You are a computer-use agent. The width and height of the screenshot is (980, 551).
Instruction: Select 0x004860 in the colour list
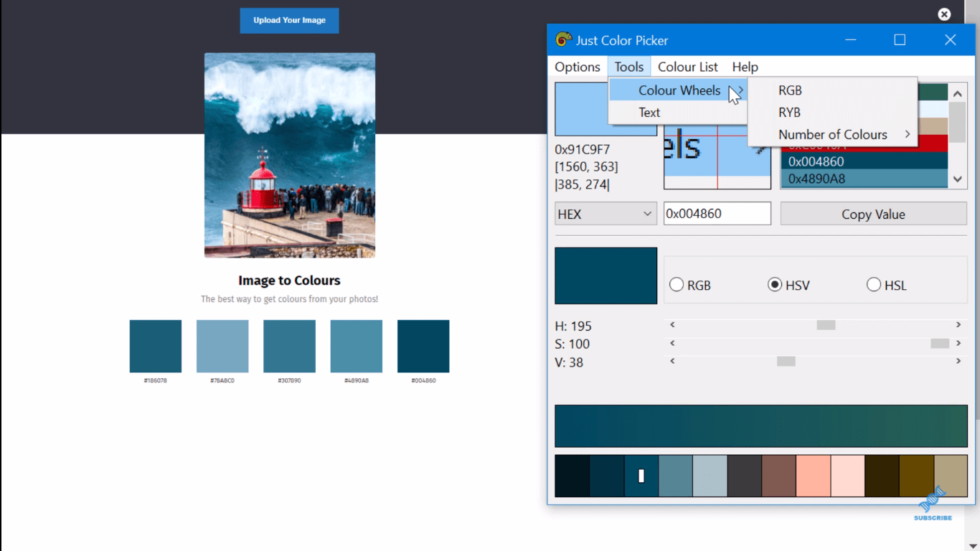tap(864, 161)
